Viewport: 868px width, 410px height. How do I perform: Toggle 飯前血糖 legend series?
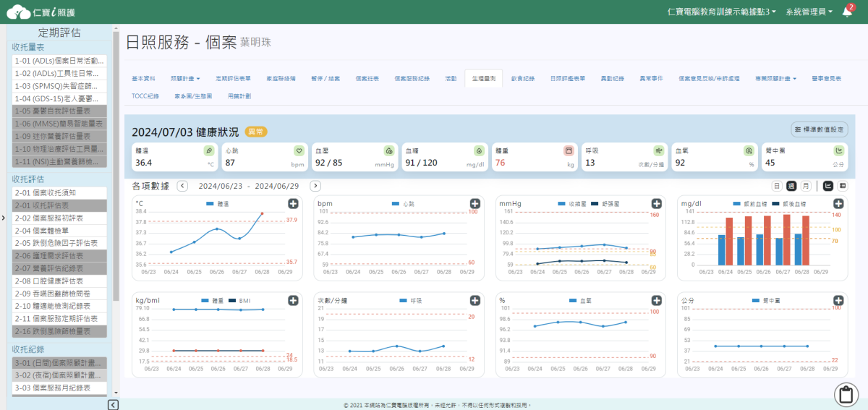point(750,205)
